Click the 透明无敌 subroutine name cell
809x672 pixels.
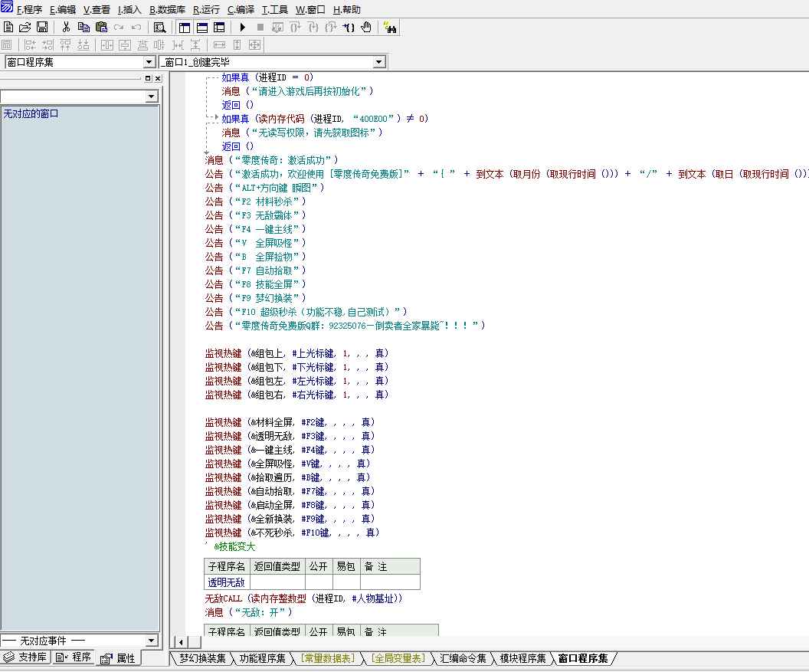tap(227, 582)
